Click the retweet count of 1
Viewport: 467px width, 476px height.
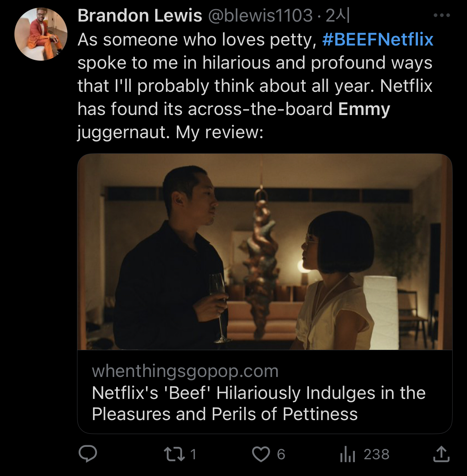(193, 454)
